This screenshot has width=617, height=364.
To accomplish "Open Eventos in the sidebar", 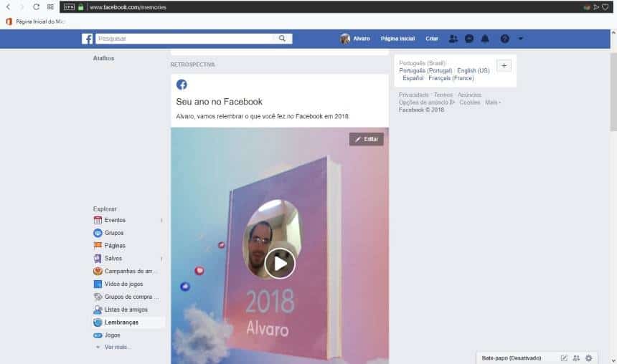I will 115,220.
